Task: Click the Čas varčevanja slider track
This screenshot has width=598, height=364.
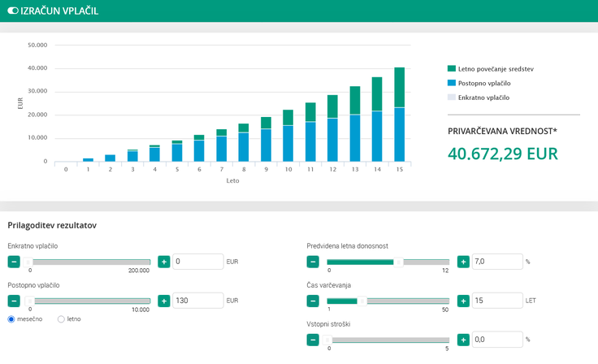Action: click(406, 301)
